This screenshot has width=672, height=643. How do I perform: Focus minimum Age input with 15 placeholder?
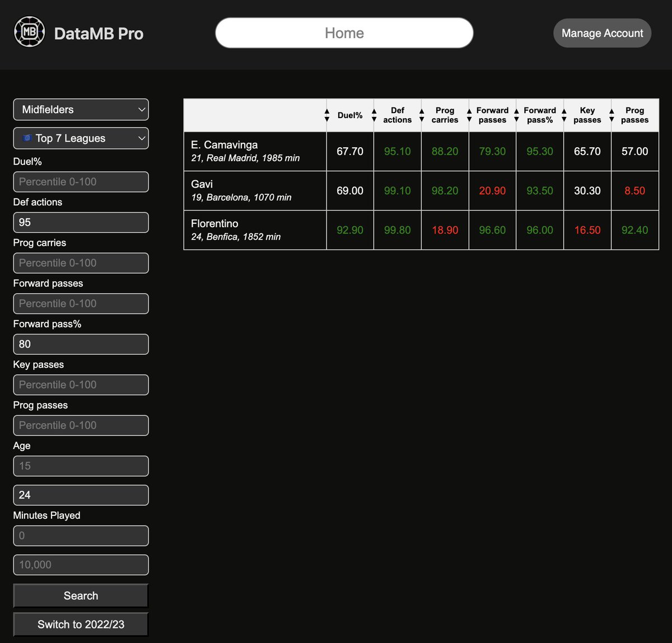point(81,466)
